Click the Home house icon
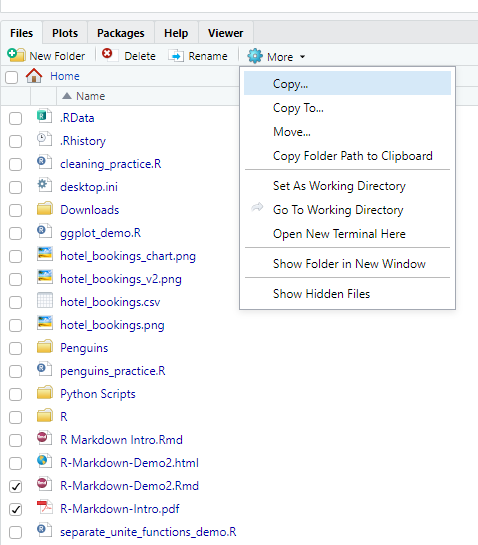 (34, 75)
